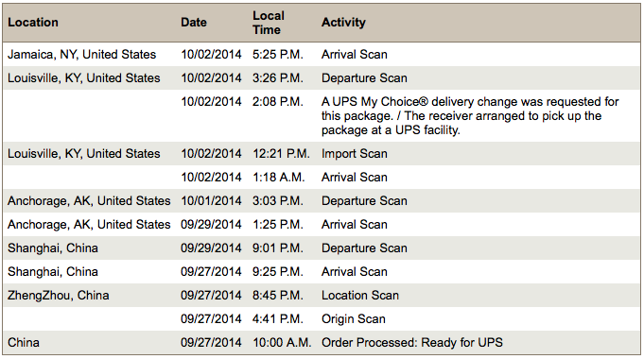Select the Location Scan activity text
Screen dimensions: 644x359
click(359, 296)
